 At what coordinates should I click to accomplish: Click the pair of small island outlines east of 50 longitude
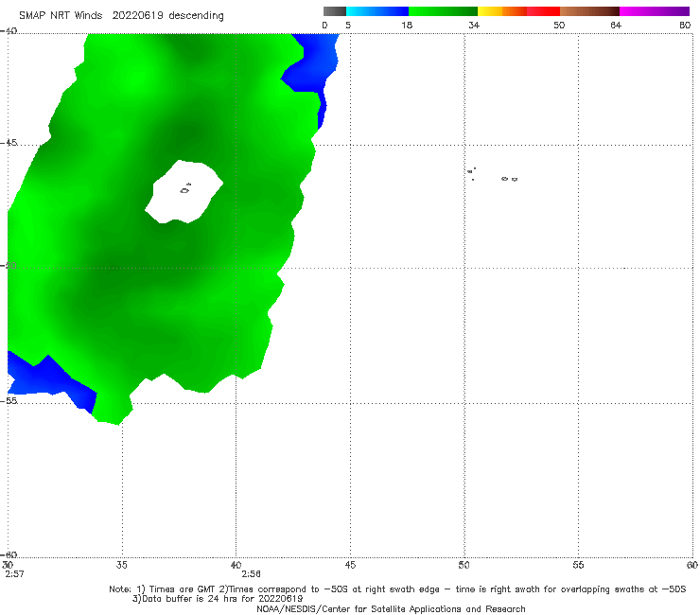click(509, 179)
